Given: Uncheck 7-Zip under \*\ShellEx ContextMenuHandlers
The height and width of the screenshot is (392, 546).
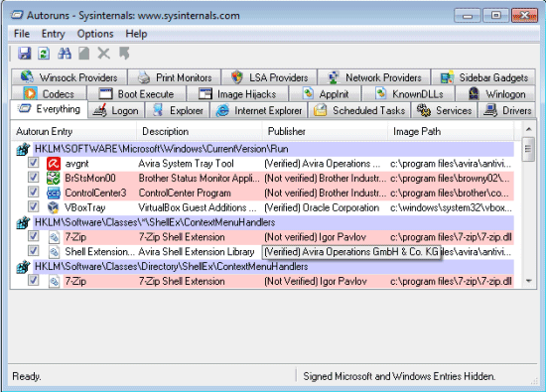Looking at the screenshot, I should (x=34, y=236).
